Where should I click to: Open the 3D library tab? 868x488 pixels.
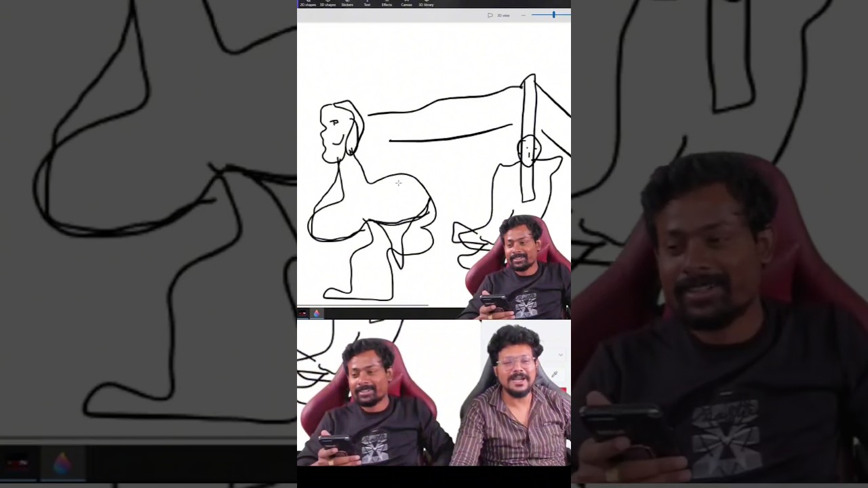(426, 4)
